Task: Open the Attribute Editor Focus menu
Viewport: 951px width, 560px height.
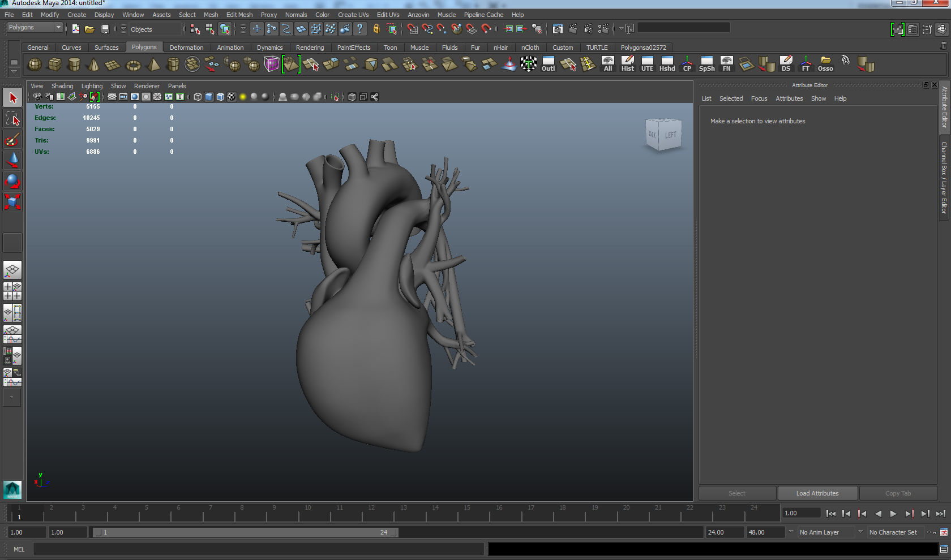Action: [x=759, y=98]
